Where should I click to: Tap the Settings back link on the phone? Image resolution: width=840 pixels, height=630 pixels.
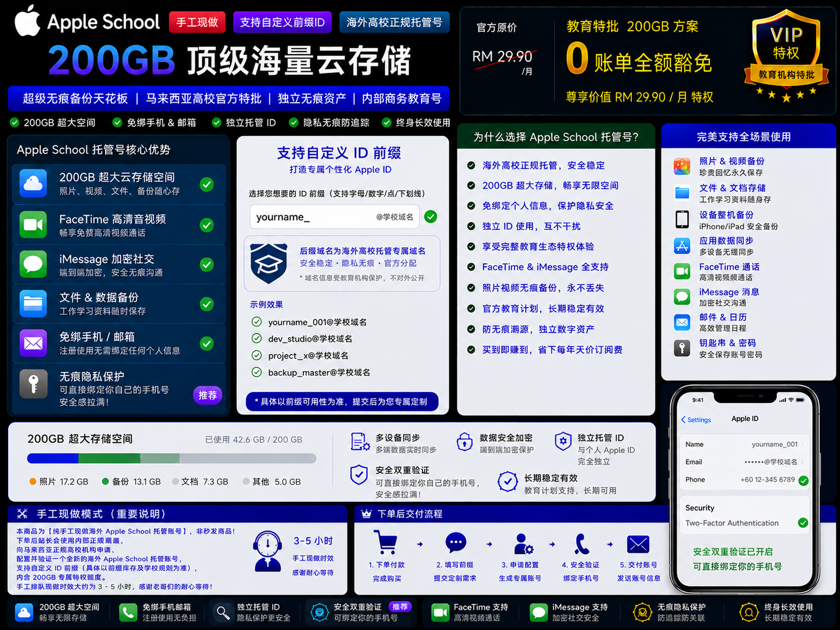coord(696,419)
